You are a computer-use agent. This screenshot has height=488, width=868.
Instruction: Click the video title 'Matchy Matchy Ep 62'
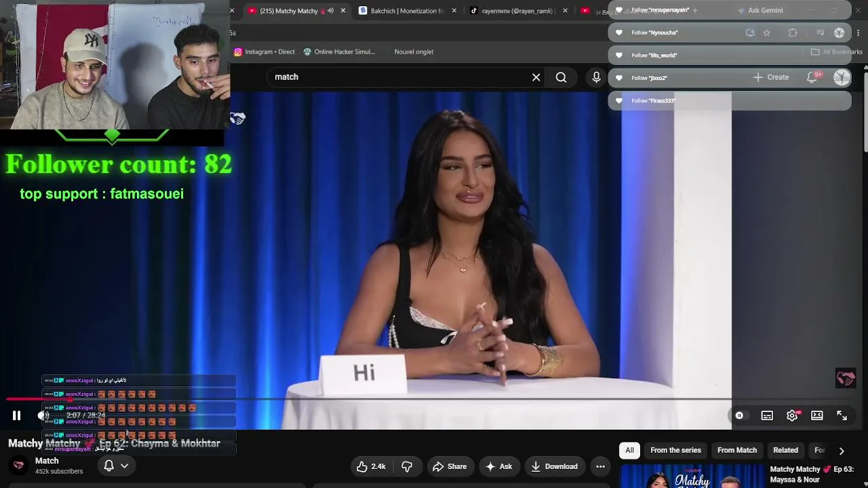click(x=114, y=443)
